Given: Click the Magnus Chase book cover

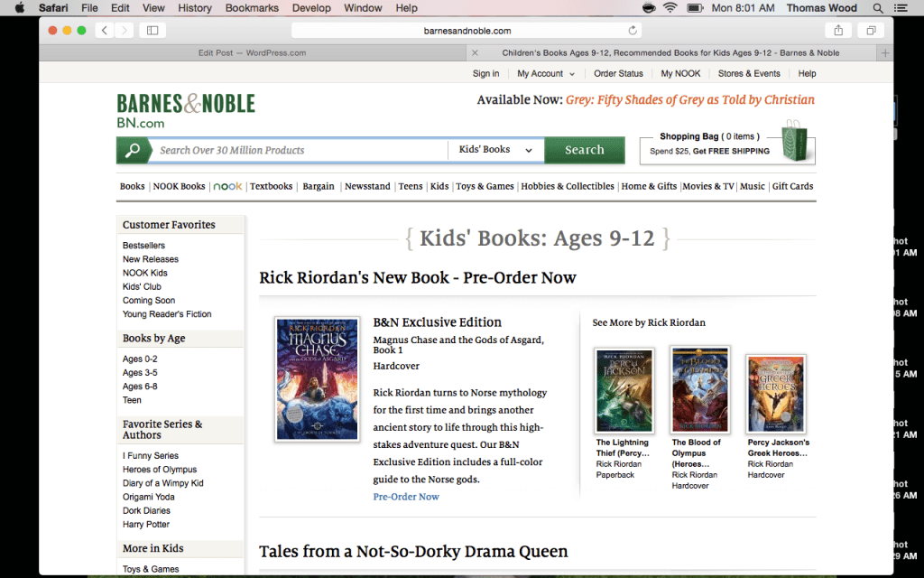Looking at the screenshot, I should 317,379.
